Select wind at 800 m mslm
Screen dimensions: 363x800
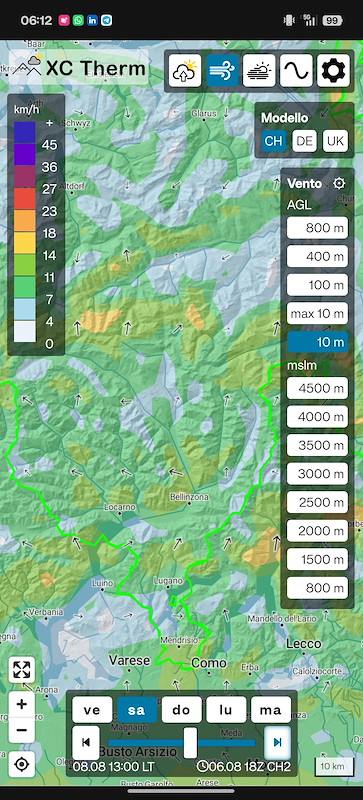point(317,588)
